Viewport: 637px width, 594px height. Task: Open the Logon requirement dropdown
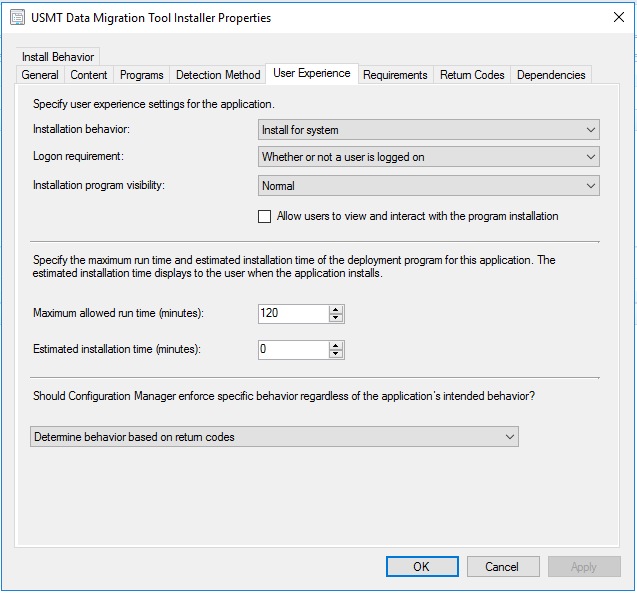[429, 157]
